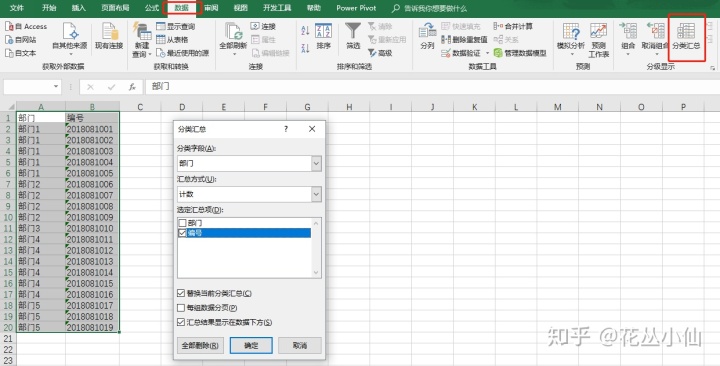Click 数据验证 (Data Validation) icon

coord(446,53)
